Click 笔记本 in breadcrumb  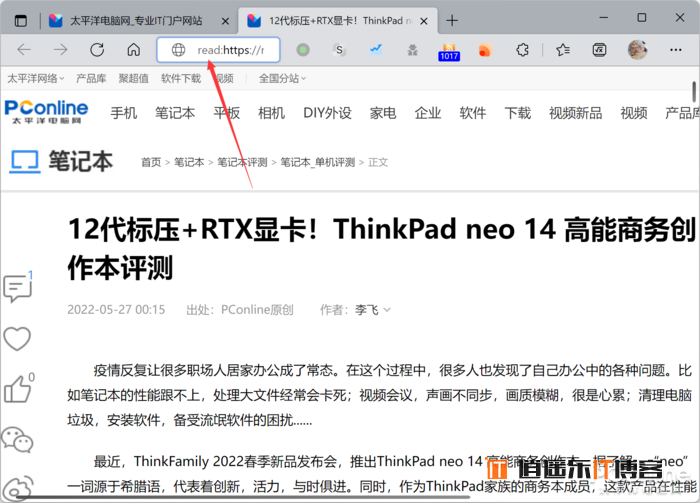pos(189,162)
